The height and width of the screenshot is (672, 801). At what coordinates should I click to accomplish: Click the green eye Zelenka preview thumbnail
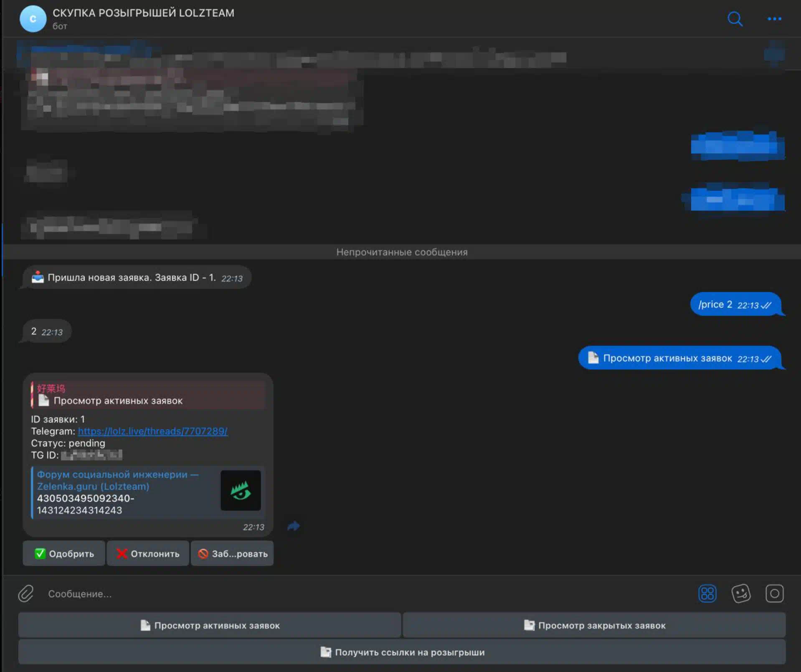pyautogui.click(x=241, y=490)
